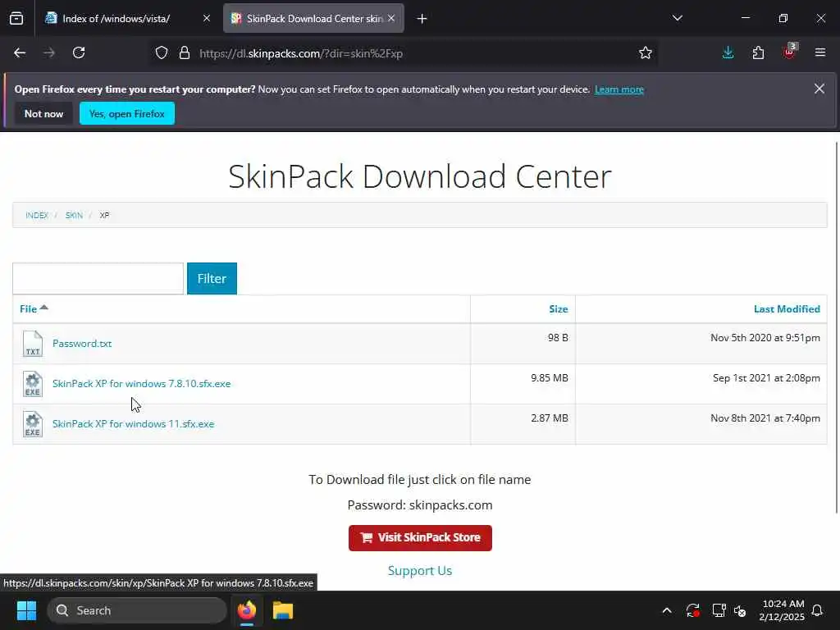Sort by File column ascending arrow
840x630 pixels.
pos(44,308)
